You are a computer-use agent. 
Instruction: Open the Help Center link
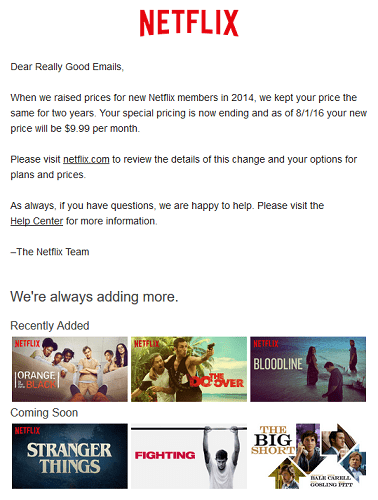37,221
